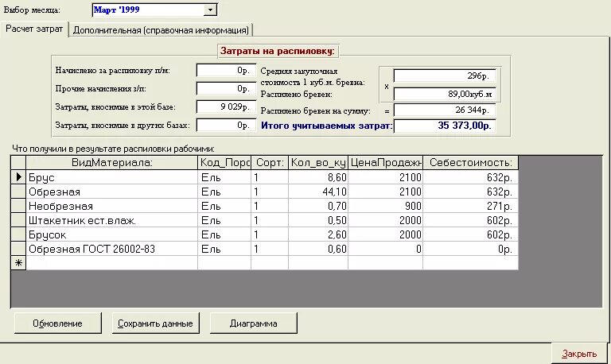This screenshot has height=364, width=611.
Task: Click the Обрезная cell with quantity 44,10
Action: tap(112, 192)
